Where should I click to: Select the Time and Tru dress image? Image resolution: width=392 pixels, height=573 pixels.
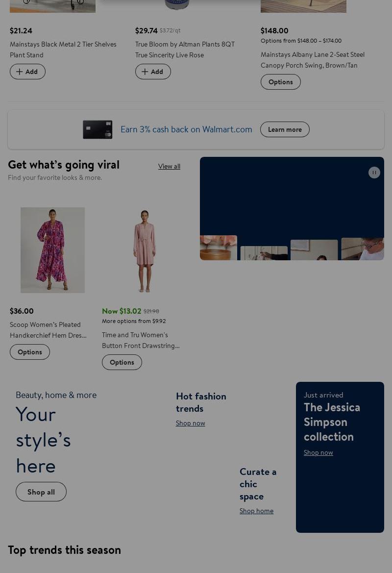click(144, 250)
